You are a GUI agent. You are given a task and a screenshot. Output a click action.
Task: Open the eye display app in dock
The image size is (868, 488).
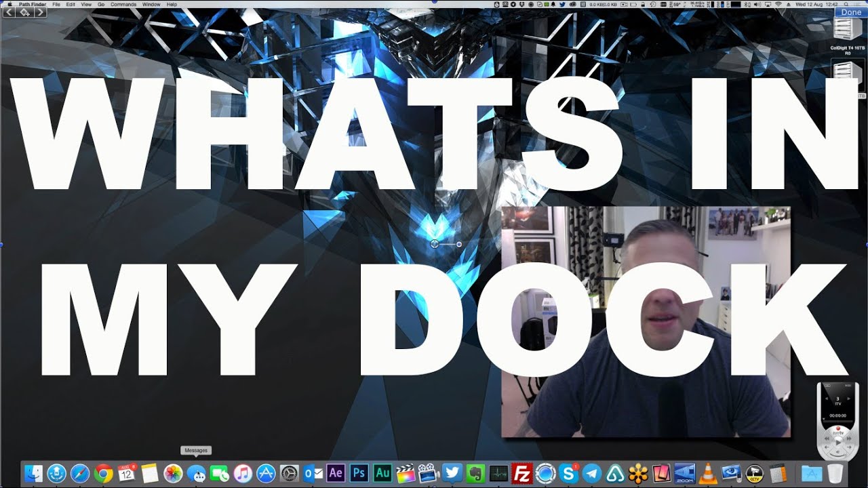coord(732,473)
